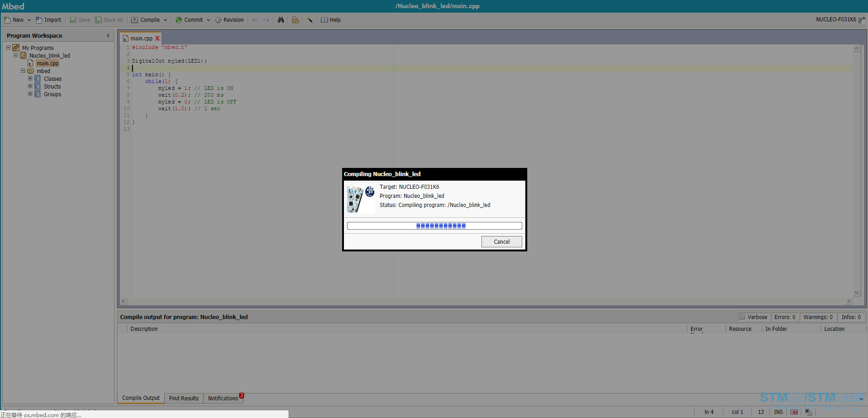The image size is (868, 418).
Task: Click the editor vertical scroll up arrow
Action: coord(856,48)
